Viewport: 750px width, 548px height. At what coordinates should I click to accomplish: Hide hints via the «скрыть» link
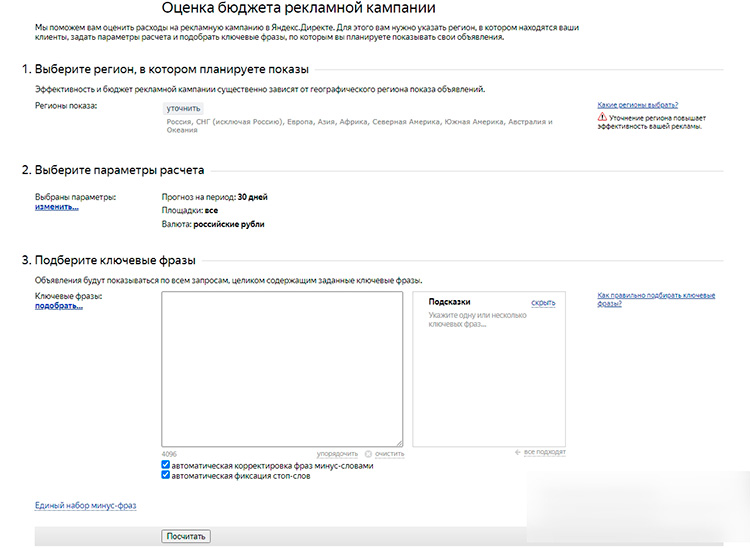(x=543, y=301)
